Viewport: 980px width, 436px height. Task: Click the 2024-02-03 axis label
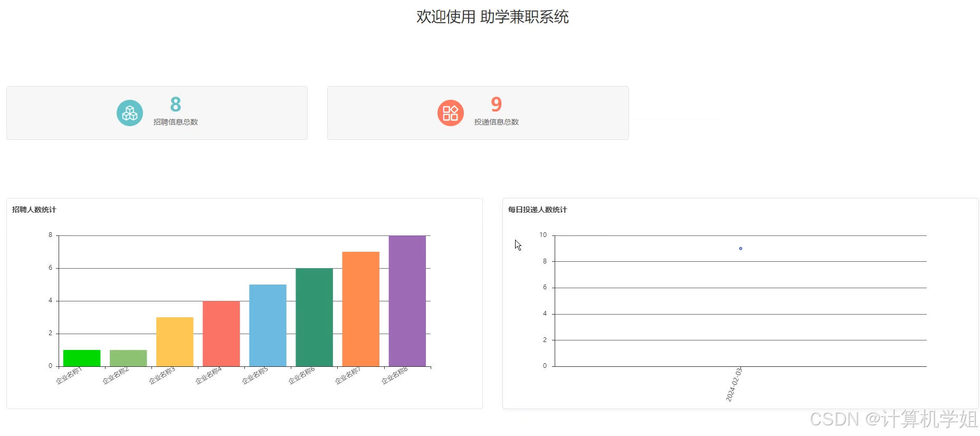click(x=734, y=385)
